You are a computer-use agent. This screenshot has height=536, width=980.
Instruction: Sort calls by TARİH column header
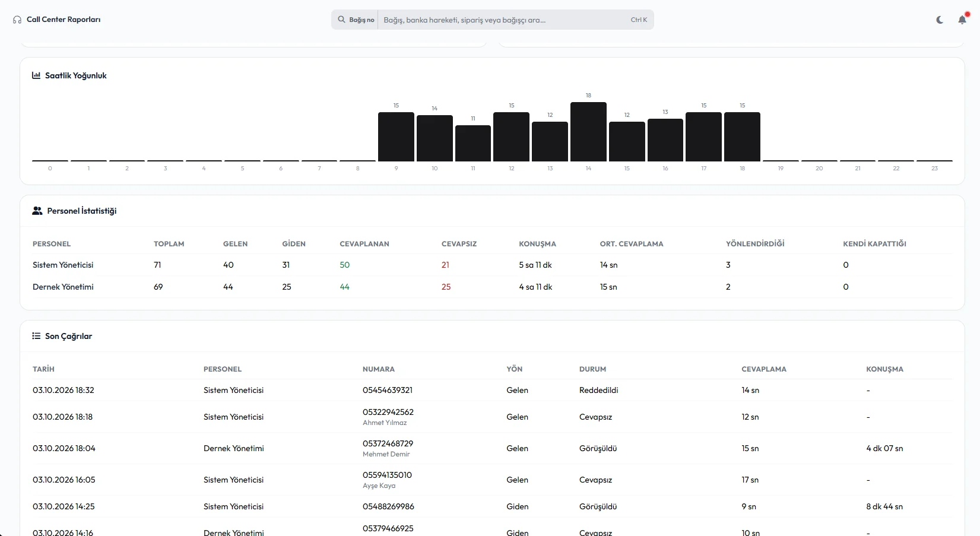point(43,369)
